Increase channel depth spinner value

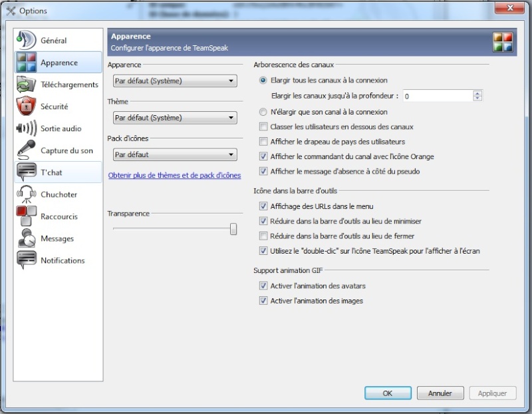[x=477, y=93]
